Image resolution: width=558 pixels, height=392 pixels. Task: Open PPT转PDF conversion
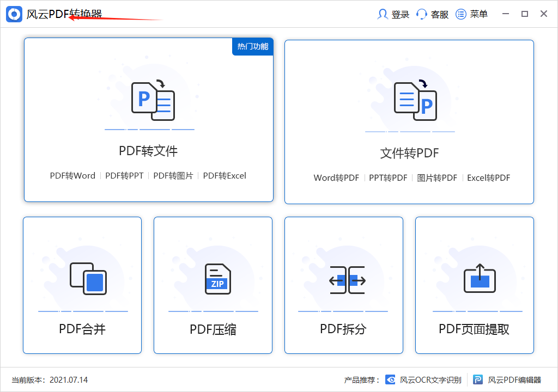388,177
